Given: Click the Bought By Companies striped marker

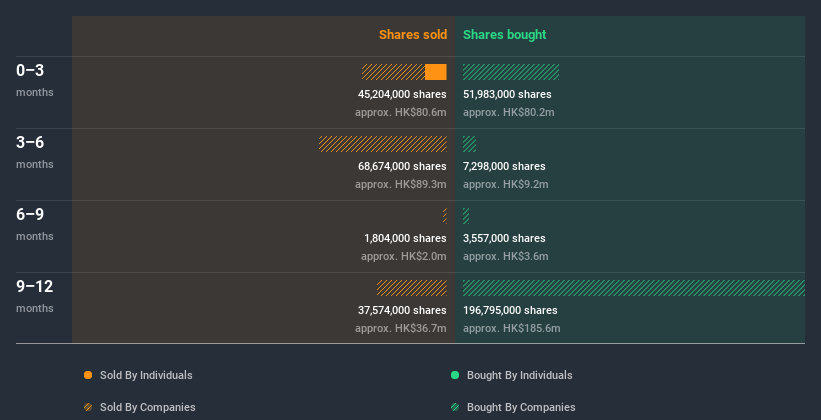Looking at the screenshot, I should (455, 407).
